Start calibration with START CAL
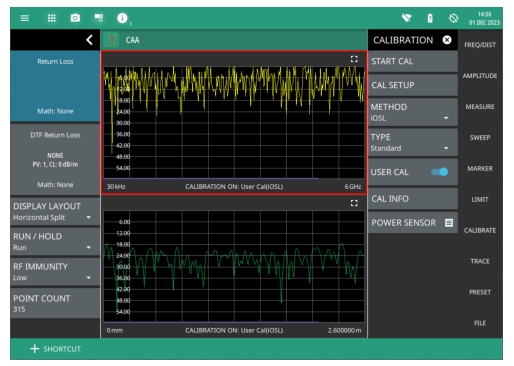514x366 pixels. (413, 61)
